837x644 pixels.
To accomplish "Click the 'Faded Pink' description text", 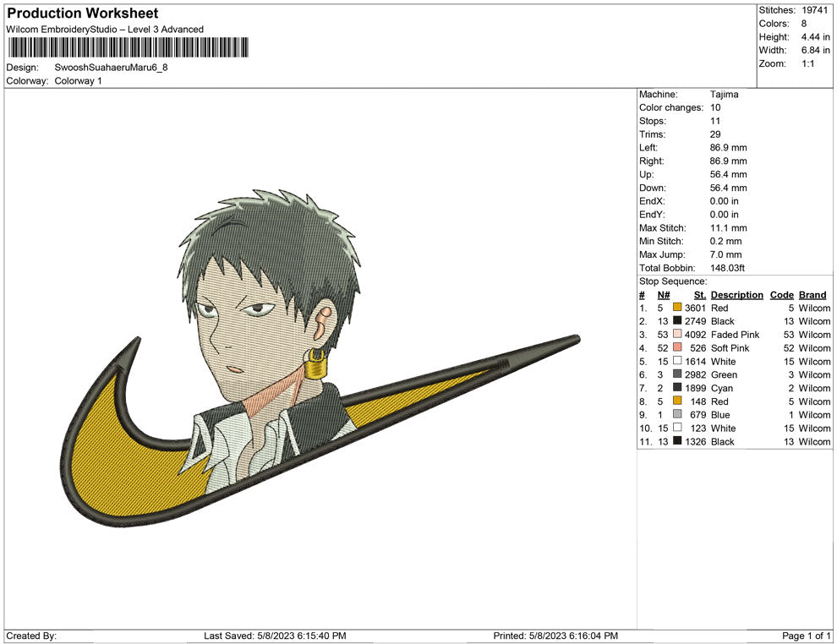I will click(x=735, y=335).
